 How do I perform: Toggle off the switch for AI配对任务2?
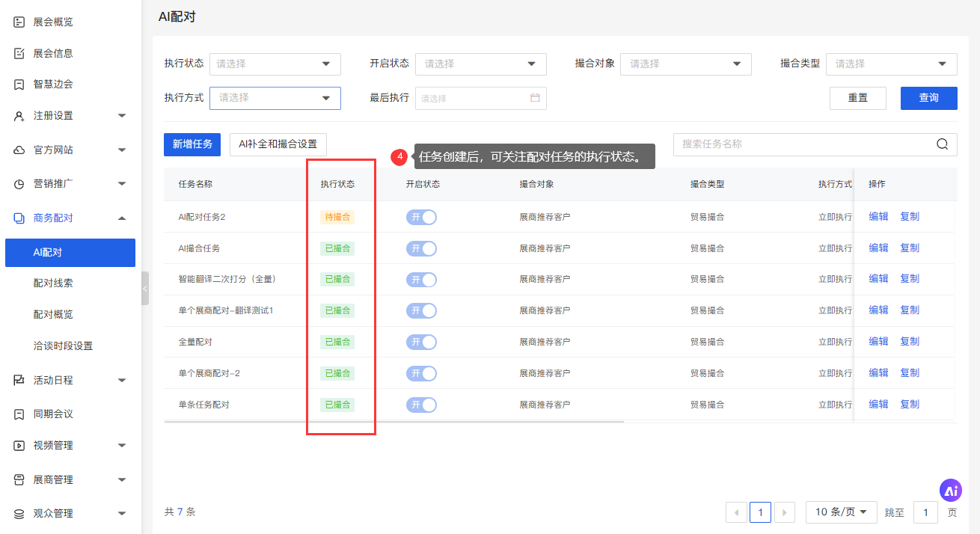[x=421, y=217]
